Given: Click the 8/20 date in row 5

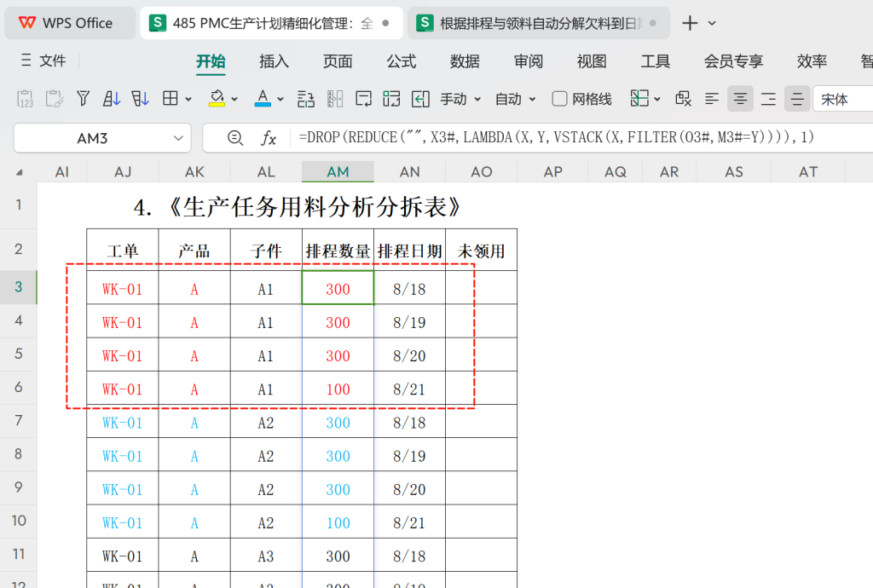Looking at the screenshot, I should tap(409, 355).
